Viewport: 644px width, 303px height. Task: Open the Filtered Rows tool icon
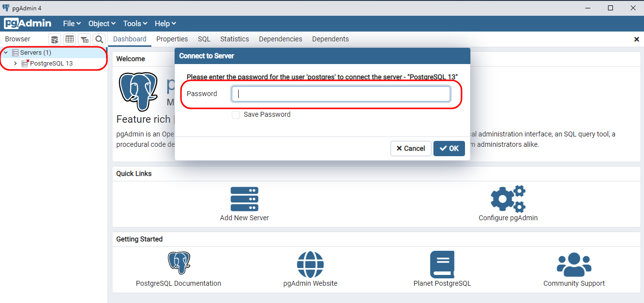84,39
